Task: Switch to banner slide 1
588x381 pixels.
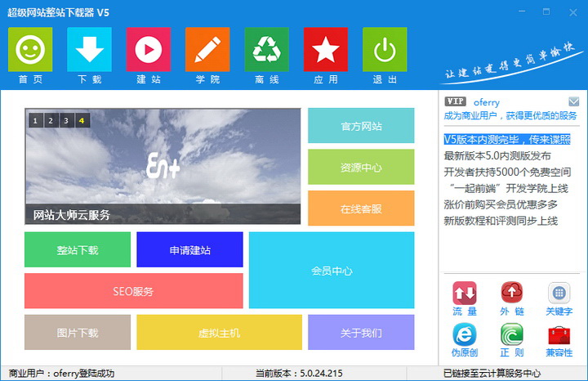Action: (x=36, y=120)
